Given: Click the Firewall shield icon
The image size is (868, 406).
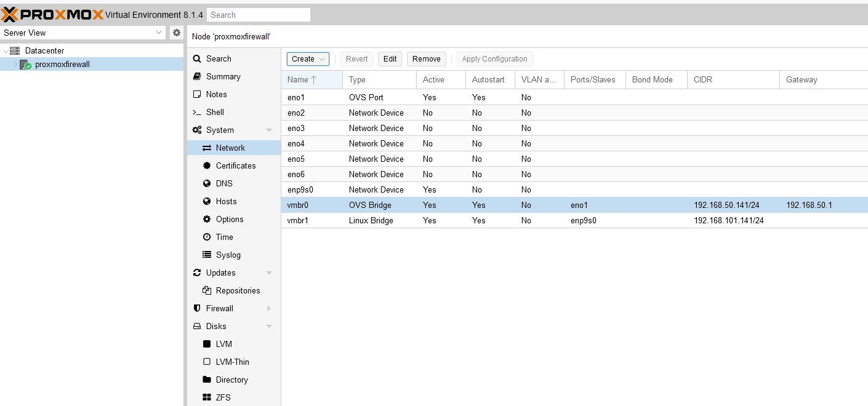Looking at the screenshot, I should click(x=197, y=308).
